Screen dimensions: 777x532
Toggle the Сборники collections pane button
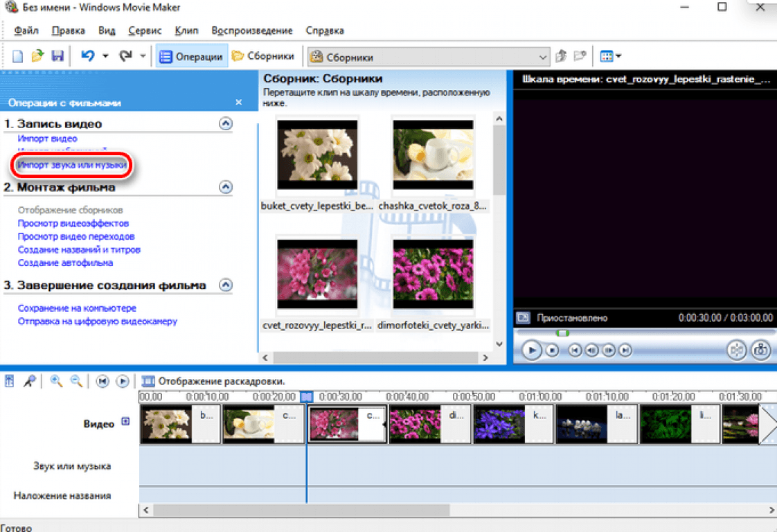pos(263,56)
